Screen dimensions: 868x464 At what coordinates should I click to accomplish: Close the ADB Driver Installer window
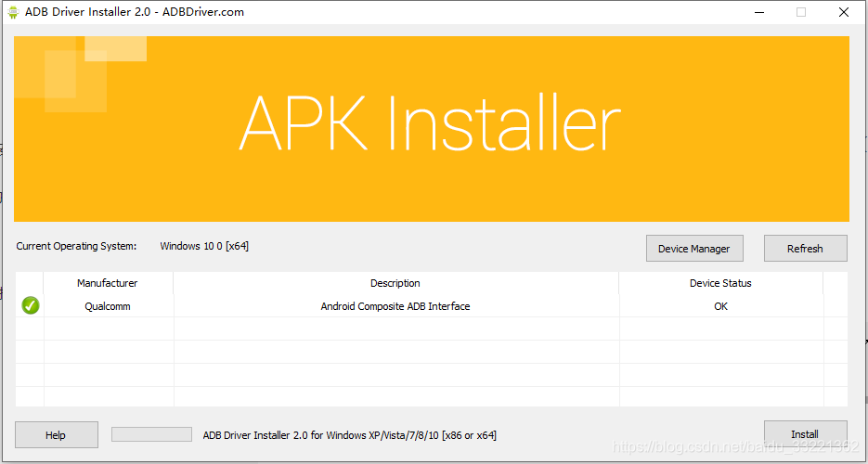click(x=844, y=12)
